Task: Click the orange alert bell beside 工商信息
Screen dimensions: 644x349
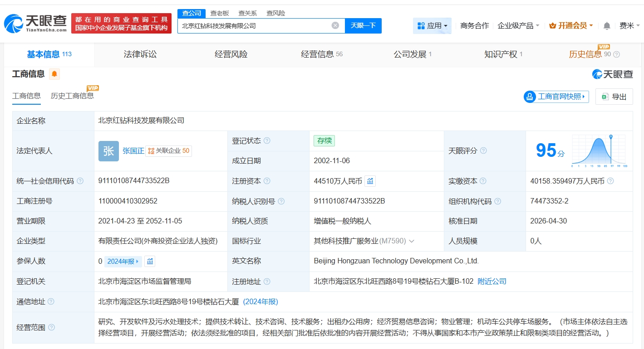Action: pos(54,74)
